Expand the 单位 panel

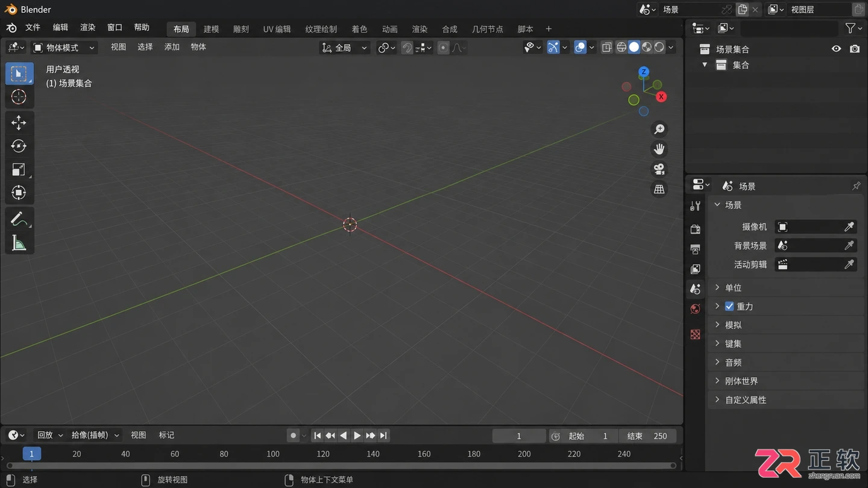pyautogui.click(x=785, y=287)
